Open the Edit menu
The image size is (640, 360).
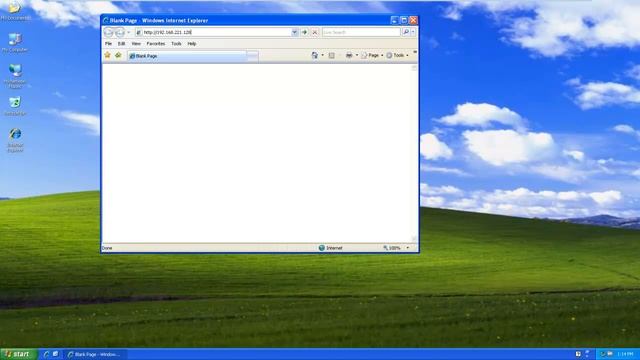pyautogui.click(x=121, y=44)
